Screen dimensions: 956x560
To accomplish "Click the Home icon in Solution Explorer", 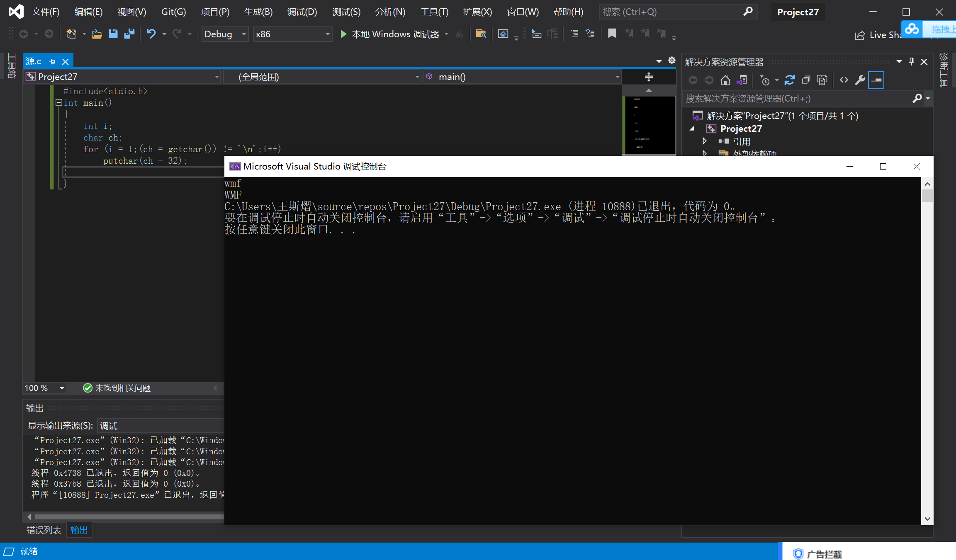I will (725, 80).
